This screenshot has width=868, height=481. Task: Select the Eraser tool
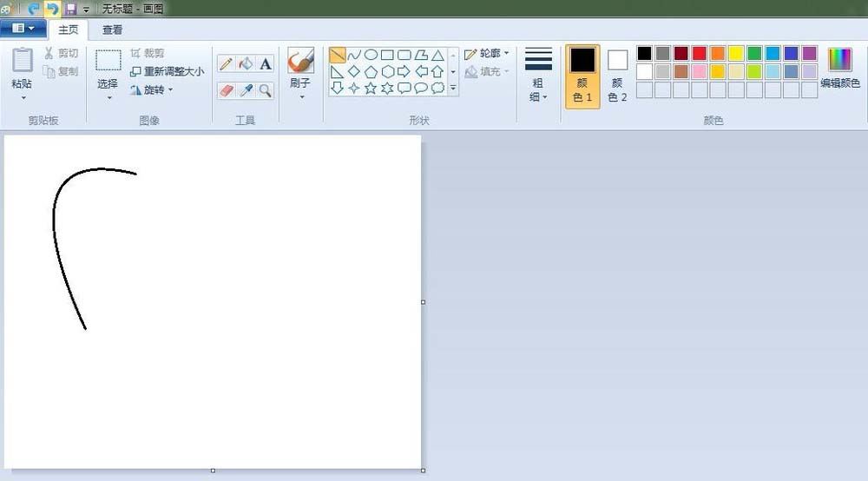(x=226, y=90)
